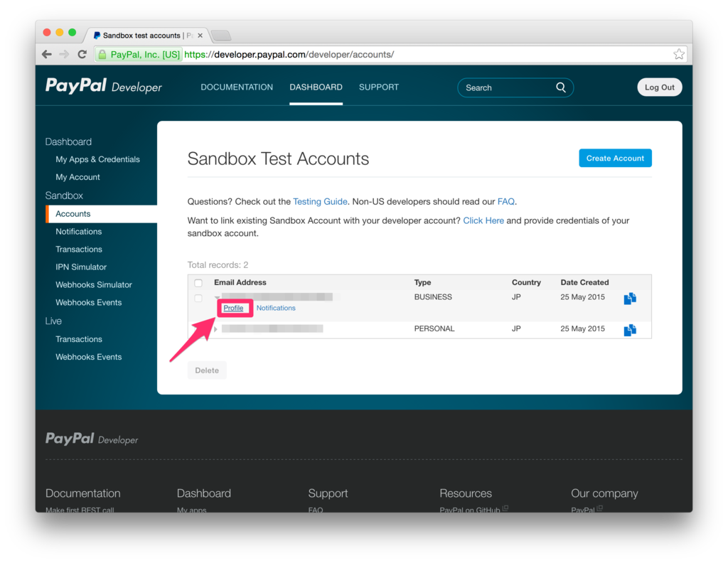Image resolution: width=728 pixels, height=563 pixels.
Task: Click the footer Dashboard heading
Action: [x=204, y=493]
